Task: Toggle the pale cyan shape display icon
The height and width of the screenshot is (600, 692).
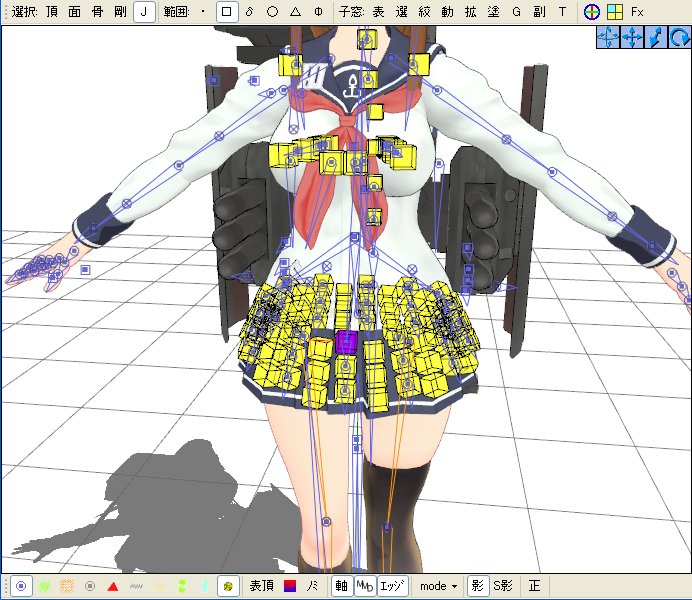Action: point(205,586)
